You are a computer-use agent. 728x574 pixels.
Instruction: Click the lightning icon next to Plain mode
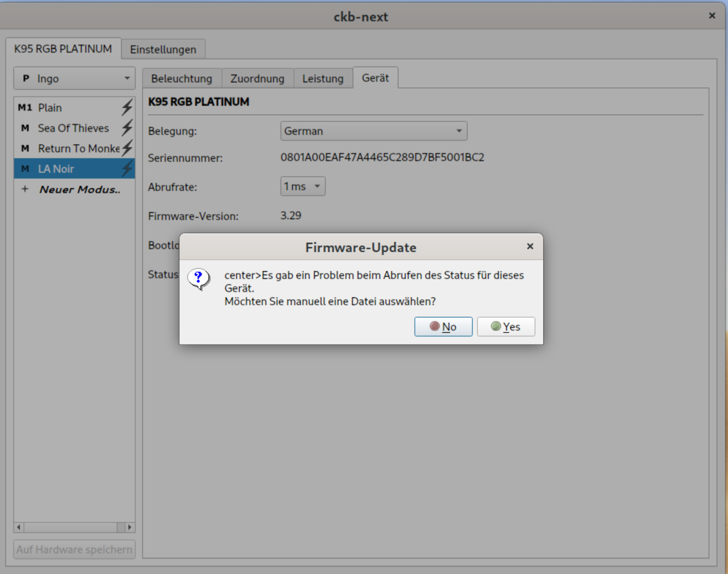pos(126,107)
